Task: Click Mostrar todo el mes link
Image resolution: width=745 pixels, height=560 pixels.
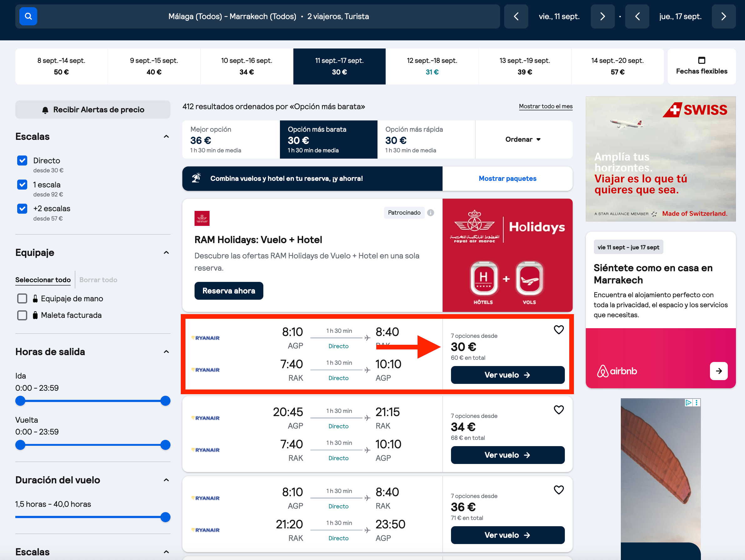Action: tap(546, 106)
